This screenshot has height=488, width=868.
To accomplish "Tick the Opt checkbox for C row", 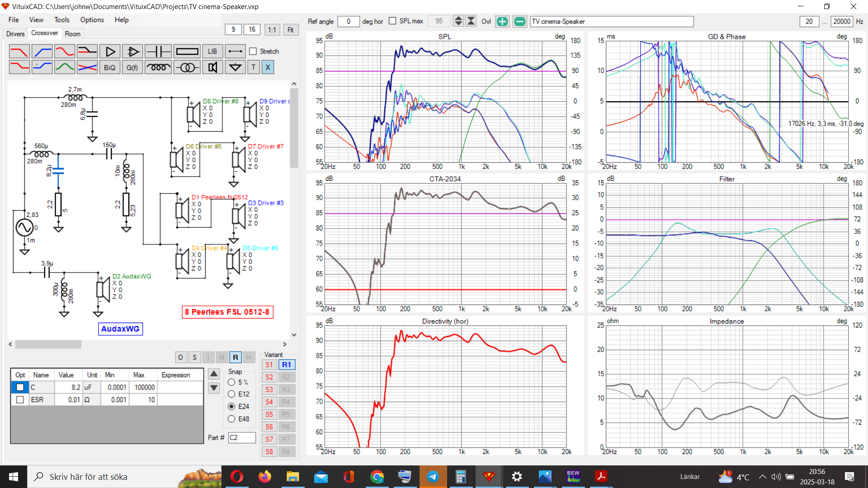I will tap(20, 387).
